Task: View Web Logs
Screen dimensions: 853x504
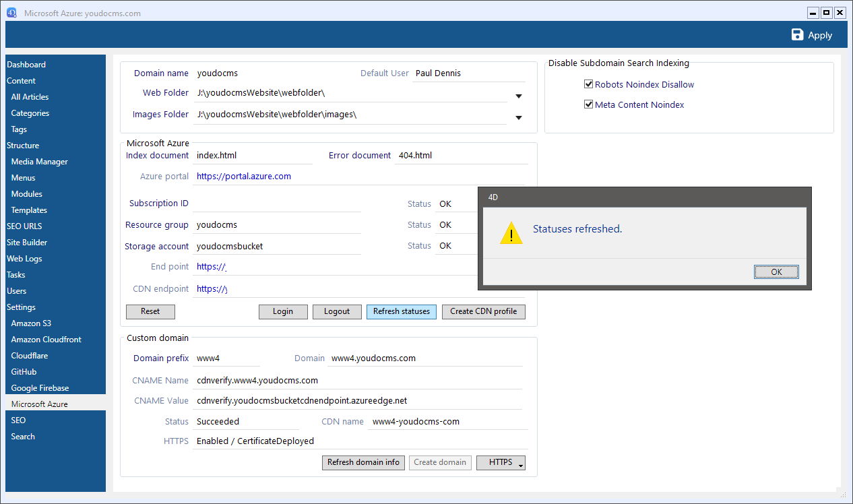Action: coord(24,259)
